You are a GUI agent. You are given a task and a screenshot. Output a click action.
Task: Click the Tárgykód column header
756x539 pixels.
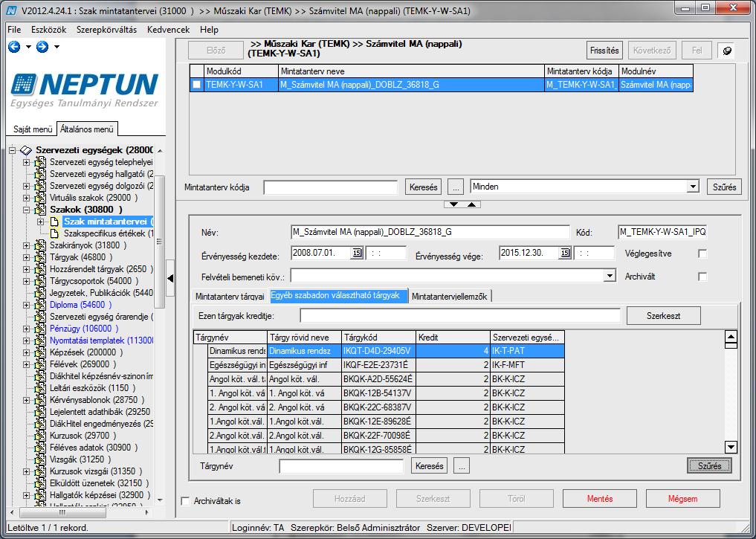[378, 338]
